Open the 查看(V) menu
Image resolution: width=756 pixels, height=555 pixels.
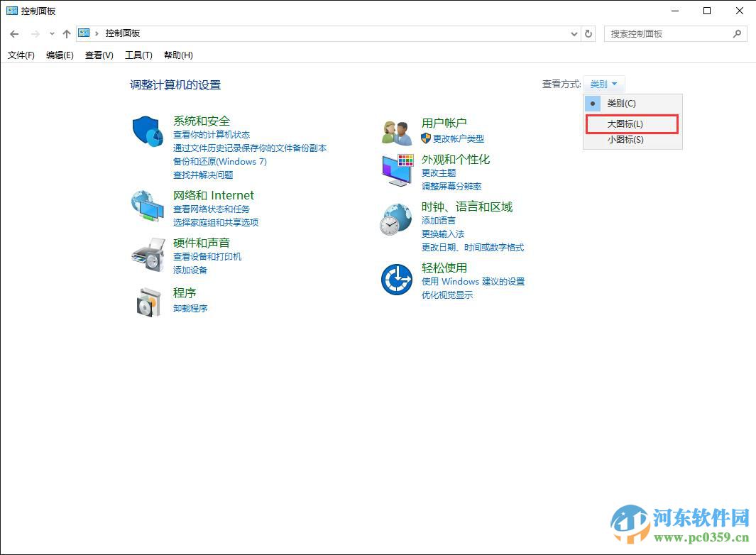[x=98, y=55]
